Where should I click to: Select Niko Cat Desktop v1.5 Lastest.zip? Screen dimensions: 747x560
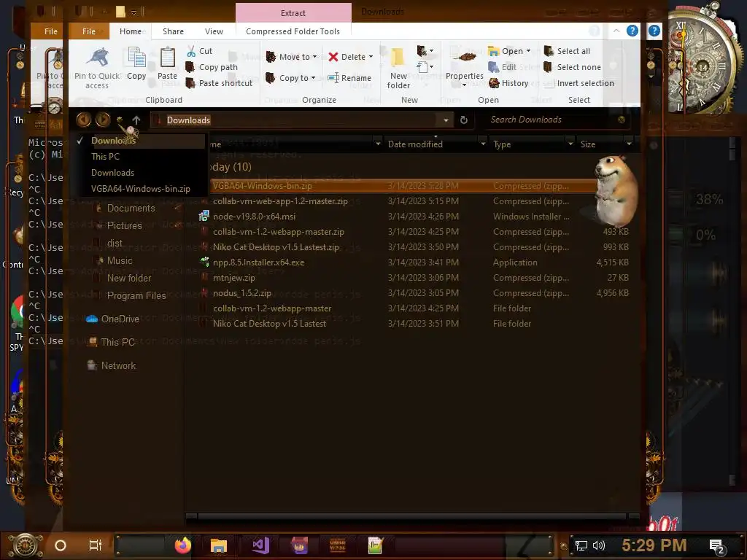point(276,247)
